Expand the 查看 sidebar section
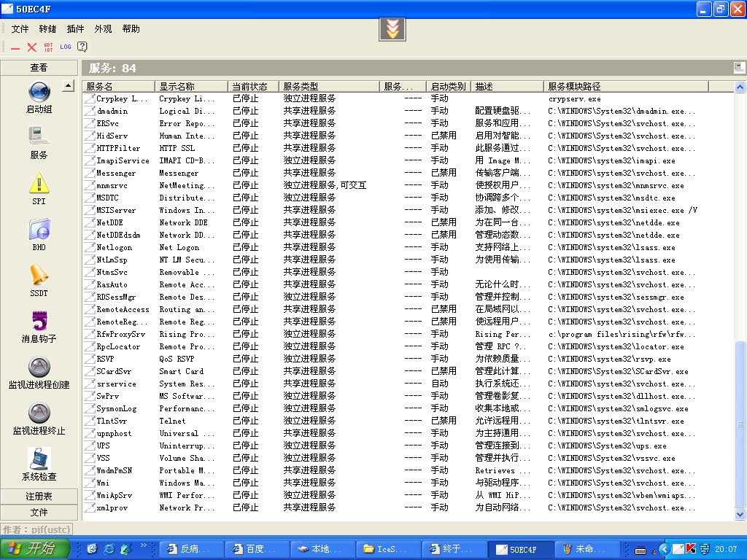The height and width of the screenshot is (560, 747). tap(39, 68)
